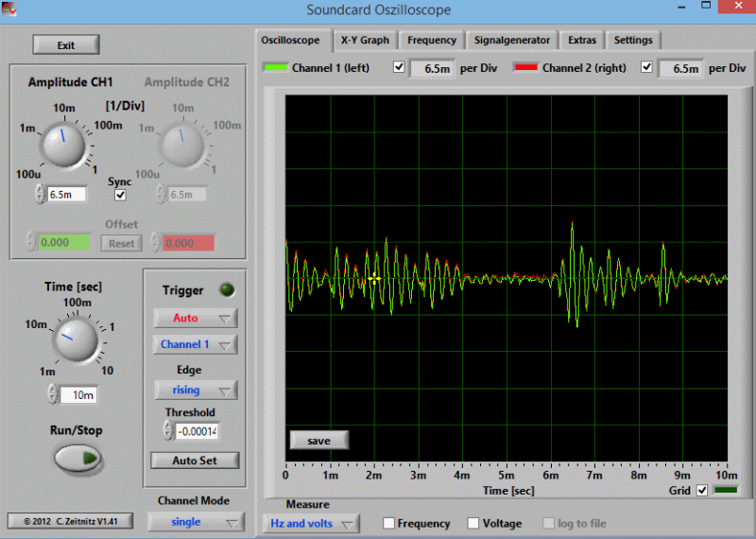Enable the Voltage measure checkbox
This screenshot has width=756, height=539.
coord(473,523)
